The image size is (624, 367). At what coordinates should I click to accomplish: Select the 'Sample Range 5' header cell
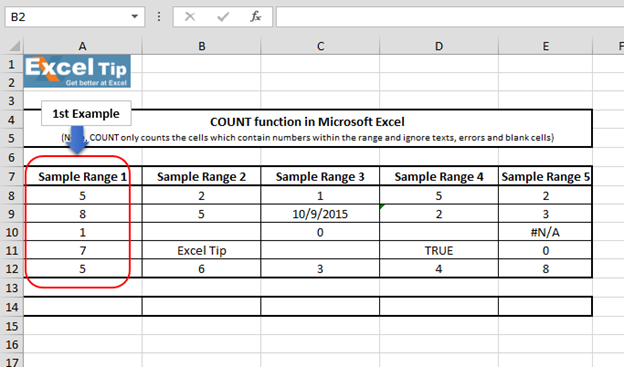point(546,176)
